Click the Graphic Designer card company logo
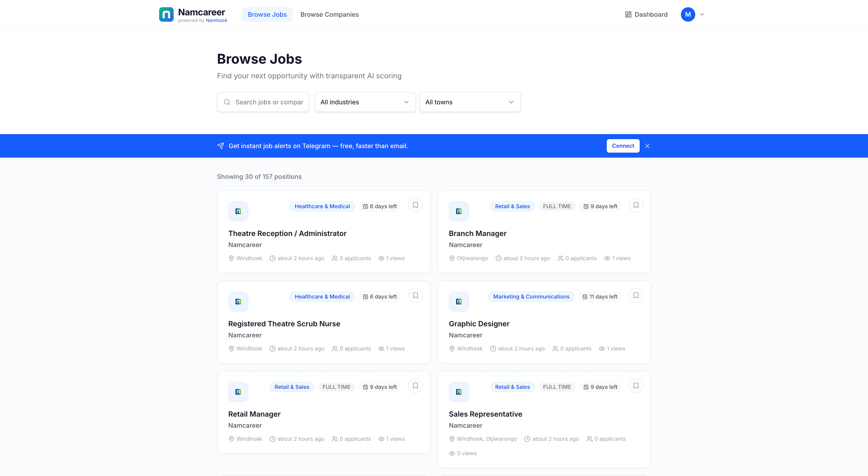868x476 pixels. [458, 301]
